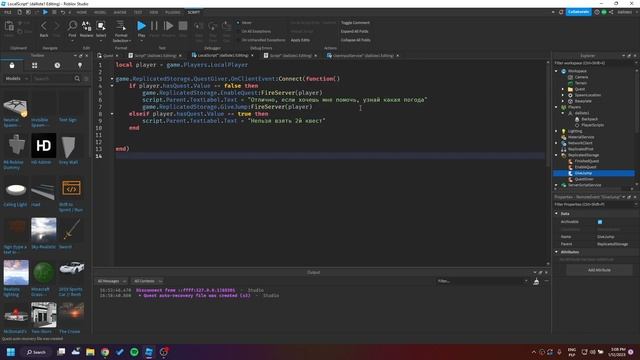Click the Step Into debugger icon

coord(199,27)
